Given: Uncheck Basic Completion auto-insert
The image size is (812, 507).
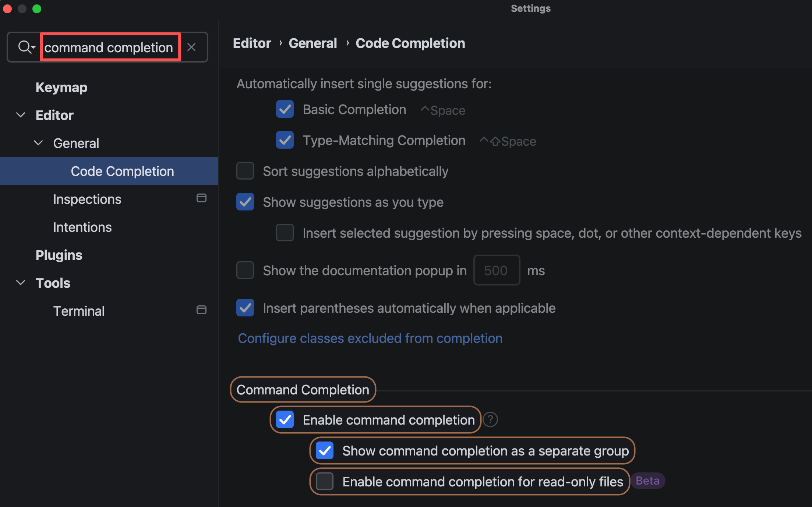Looking at the screenshot, I should coord(285,109).
